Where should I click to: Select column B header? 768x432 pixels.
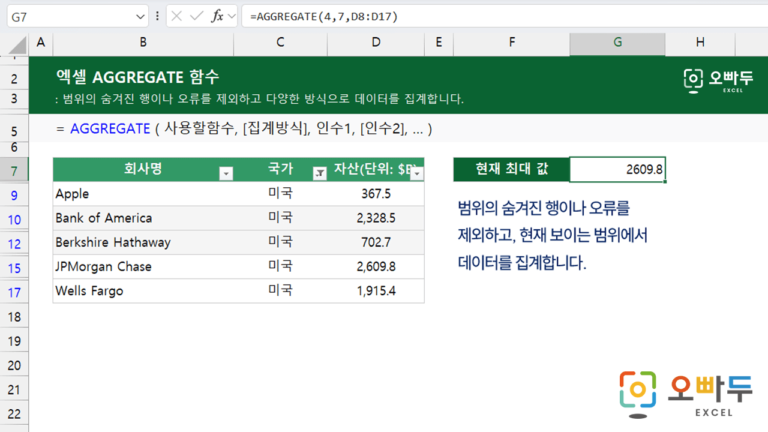point(143,43)
